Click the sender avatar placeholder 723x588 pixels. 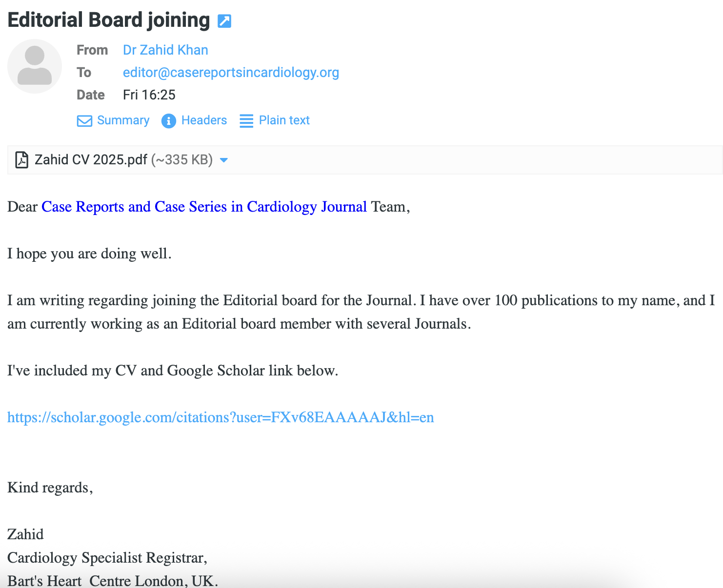coord(35,66)
